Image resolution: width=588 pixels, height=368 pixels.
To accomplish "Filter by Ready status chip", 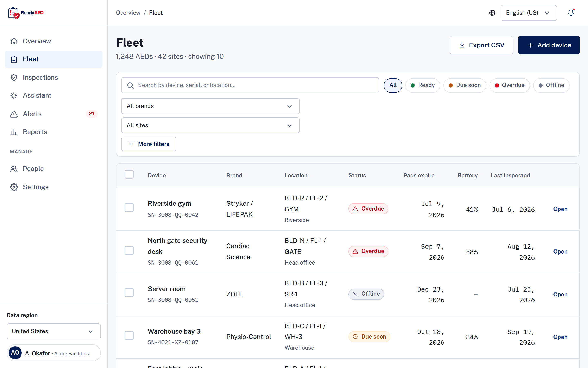I will (423, 85).
